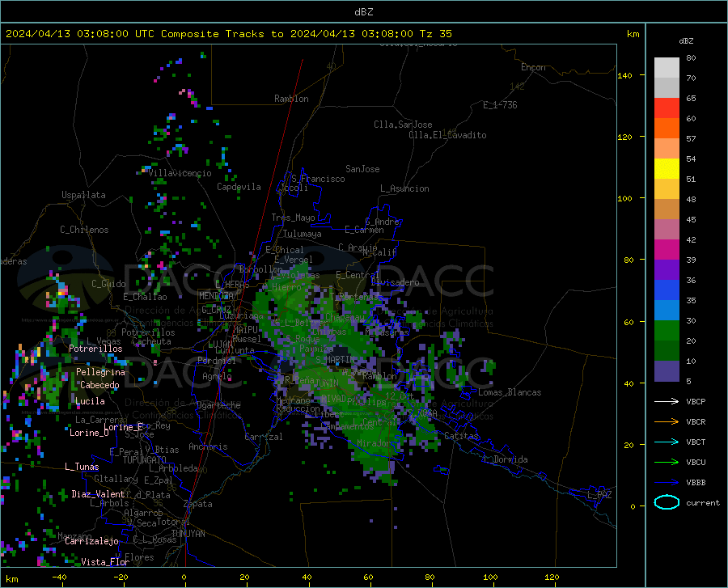The image size is (728, 588).
Task: Click the yellow 51 dBZ legend swatch
Action: tap(667, 169)
